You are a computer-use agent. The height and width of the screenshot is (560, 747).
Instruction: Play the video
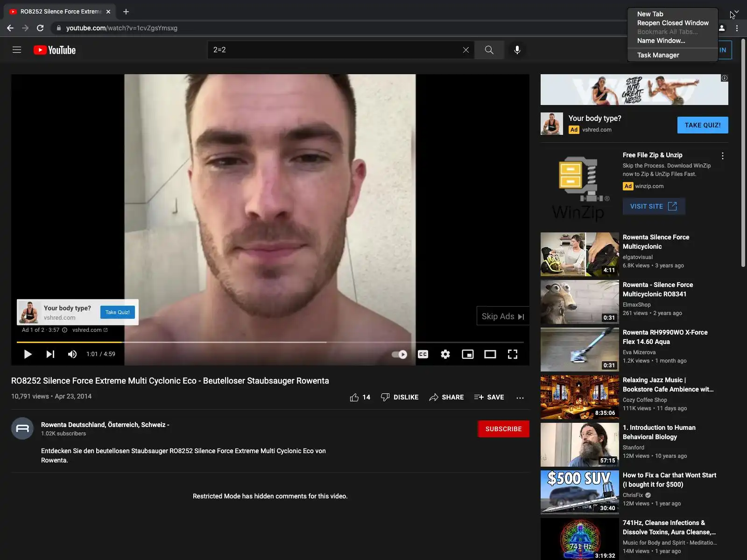28,354
